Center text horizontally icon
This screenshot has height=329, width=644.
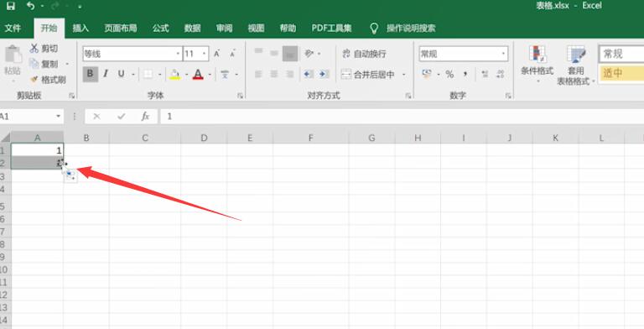tap(274, 75)
